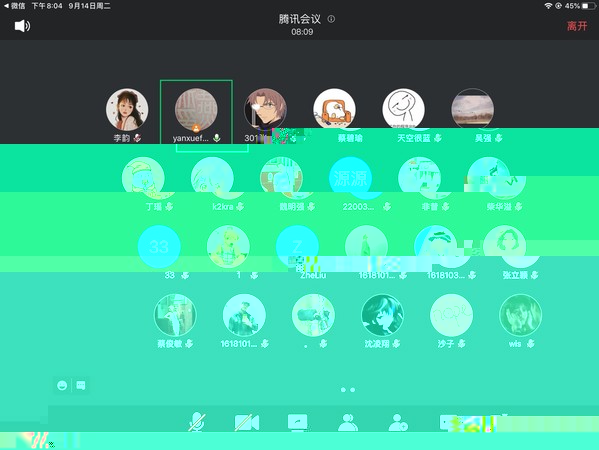The image size is (599, 450).
Task: Click the muted mic icon next to 吴强
Action: click(499, 138)
